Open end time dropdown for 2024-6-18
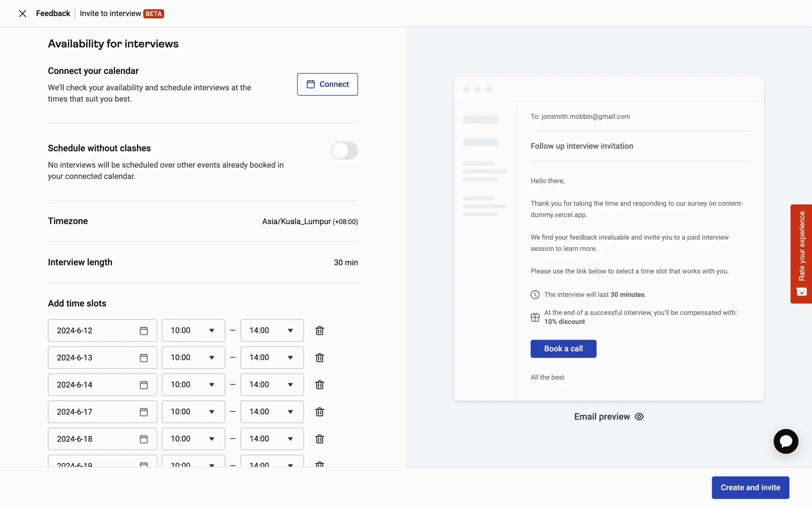 tap(272, 439)
